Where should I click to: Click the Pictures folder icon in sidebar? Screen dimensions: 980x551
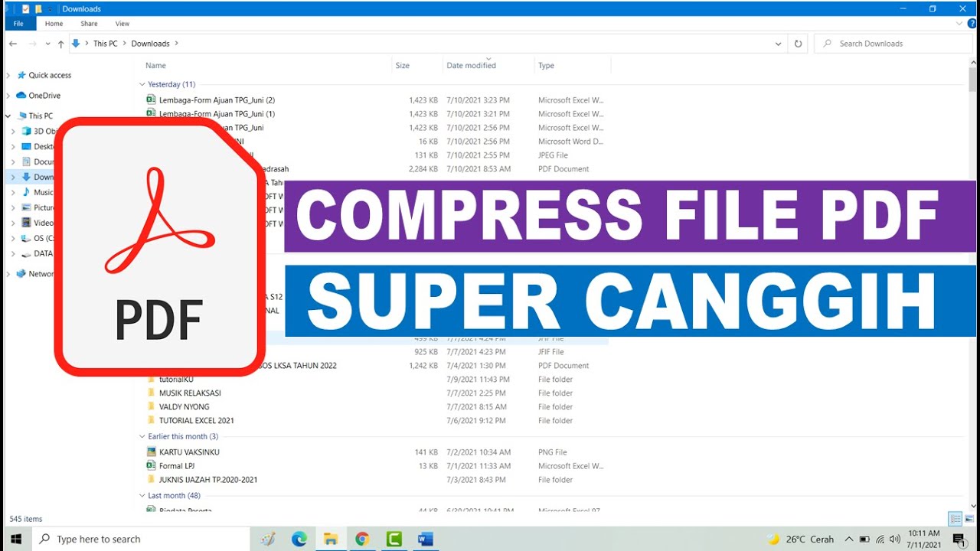pyautogui.click(x=27, y=207)
